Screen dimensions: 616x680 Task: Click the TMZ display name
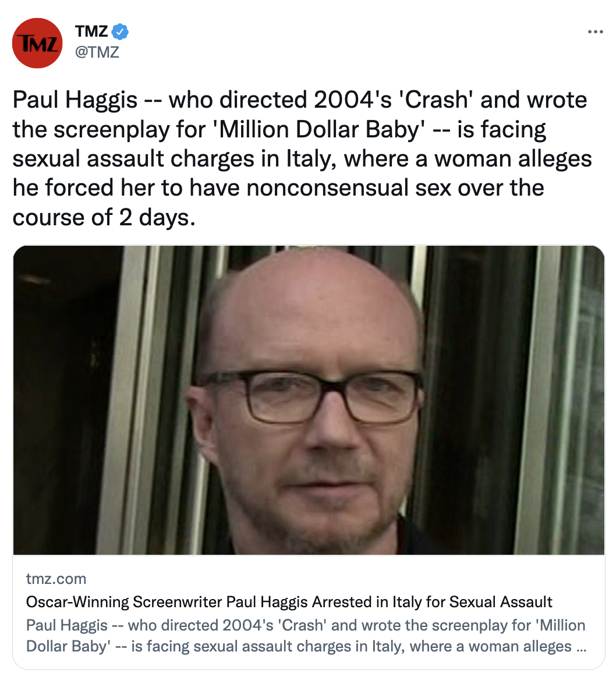coord(91,31)
